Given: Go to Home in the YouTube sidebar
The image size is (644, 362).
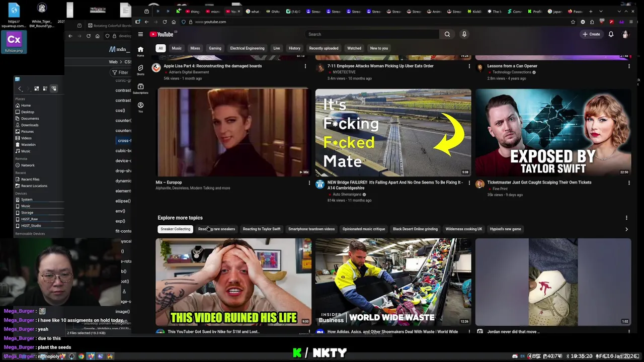Looking at the screenshot, I should [x=140, y=51].
